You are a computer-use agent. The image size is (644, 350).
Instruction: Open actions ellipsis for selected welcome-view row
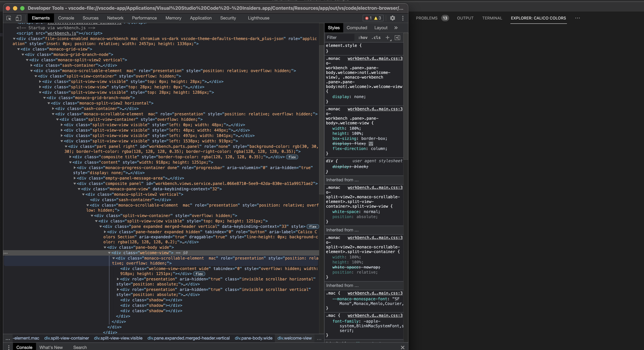point(6,253)
